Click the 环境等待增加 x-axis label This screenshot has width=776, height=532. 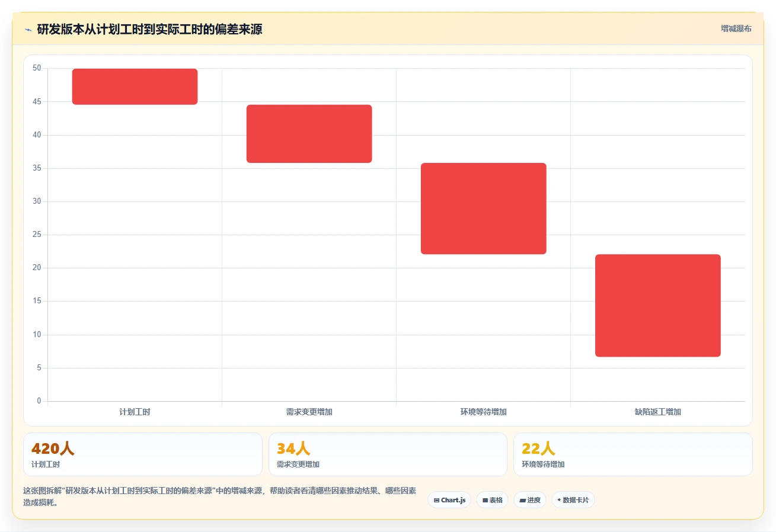point(483,412)
